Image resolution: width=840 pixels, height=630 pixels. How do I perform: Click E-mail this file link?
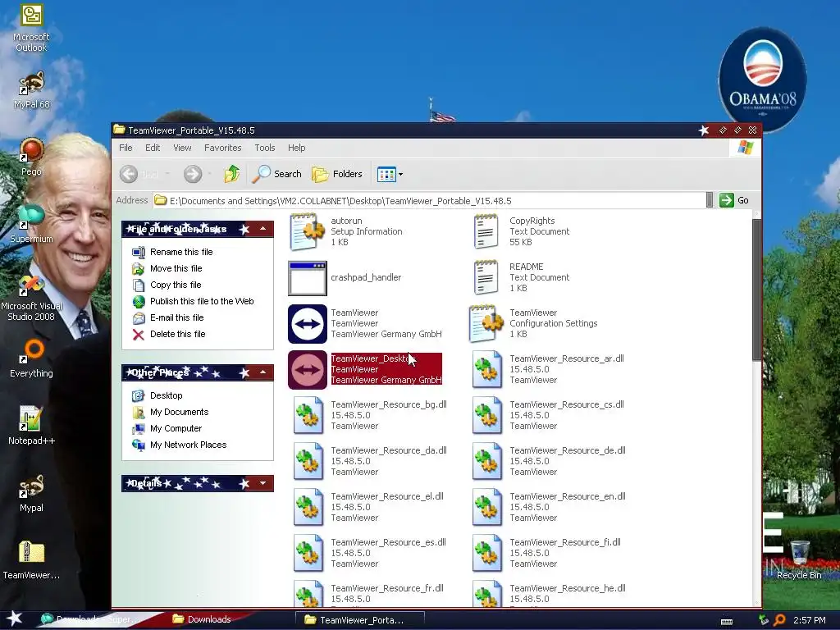tap(177, 317)
